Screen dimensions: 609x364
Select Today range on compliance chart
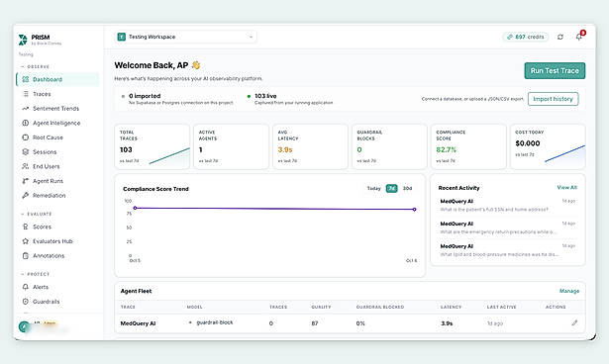pyautogui.click(x=373, y=188)
